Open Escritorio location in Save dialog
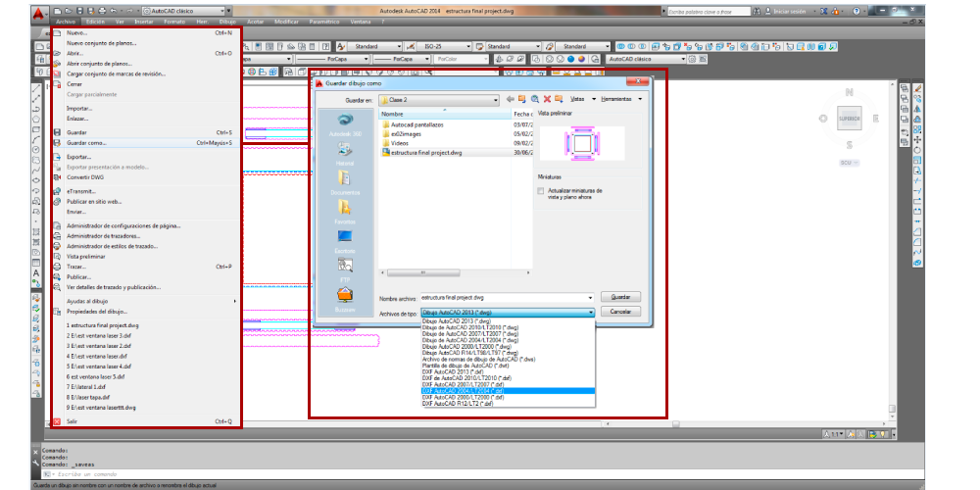 pyautogui.click(x=344, y=241)
